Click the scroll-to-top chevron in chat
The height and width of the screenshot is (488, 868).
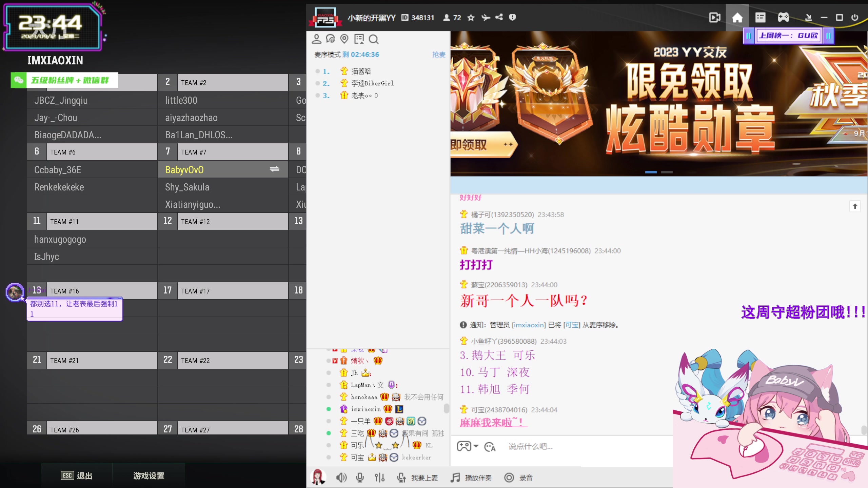click(855, 206)
